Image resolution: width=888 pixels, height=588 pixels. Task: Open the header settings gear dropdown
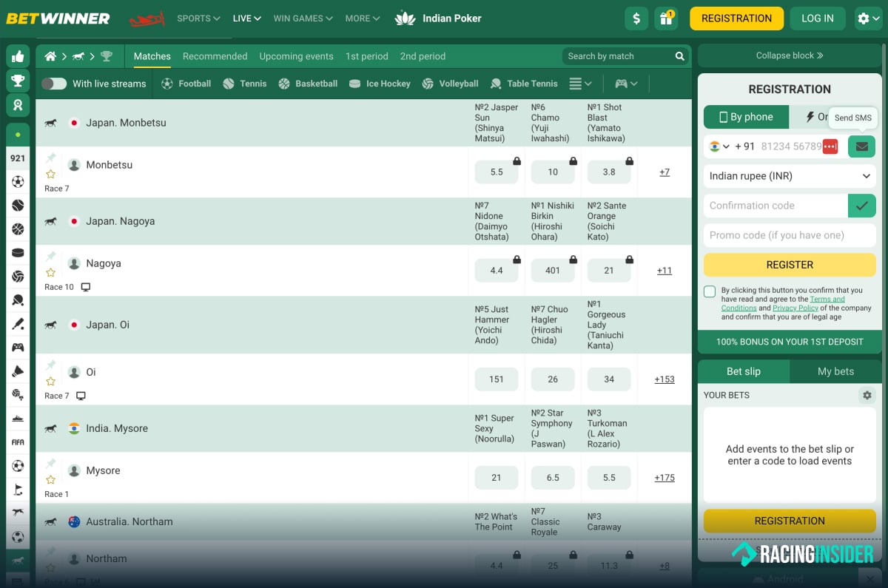coord(867,18)
